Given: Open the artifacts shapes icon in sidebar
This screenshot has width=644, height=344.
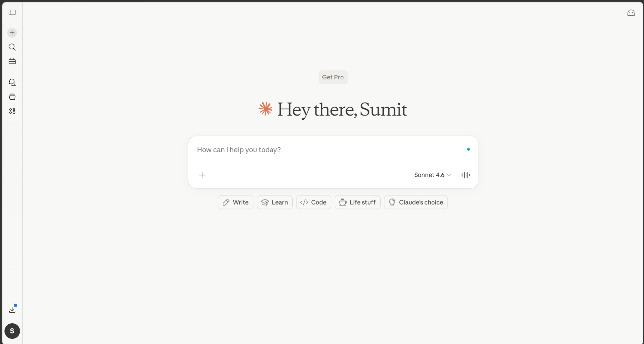Looking at the screenshot, I should pyautogui.click(x=12, y=111).
